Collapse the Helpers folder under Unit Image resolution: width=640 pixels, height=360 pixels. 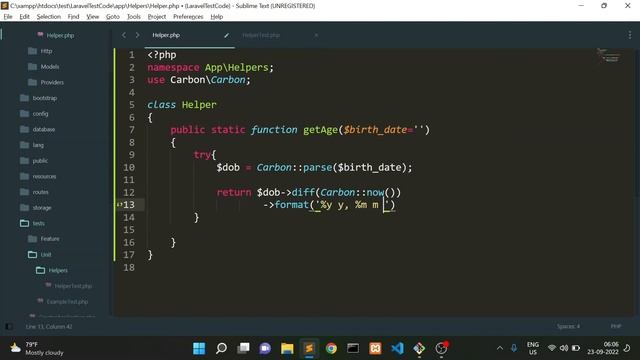(58, 270)
